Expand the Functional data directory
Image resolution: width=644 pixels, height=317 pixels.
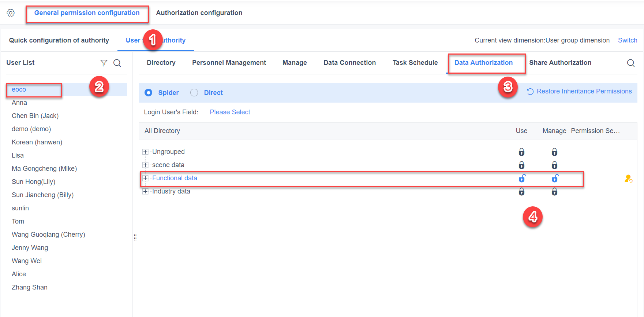[x=145, y=178]
